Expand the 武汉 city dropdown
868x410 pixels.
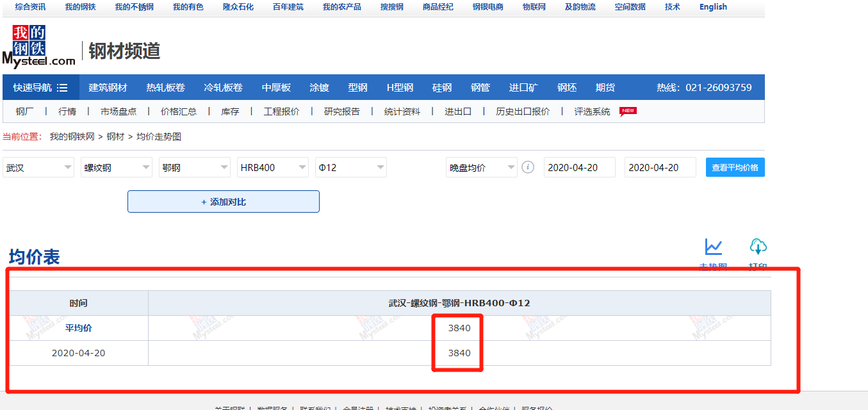click(38, 167)
